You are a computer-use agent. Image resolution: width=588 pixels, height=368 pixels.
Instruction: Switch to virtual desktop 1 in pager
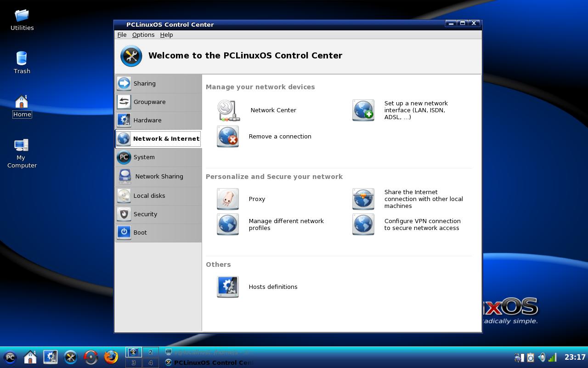[134, 352]
